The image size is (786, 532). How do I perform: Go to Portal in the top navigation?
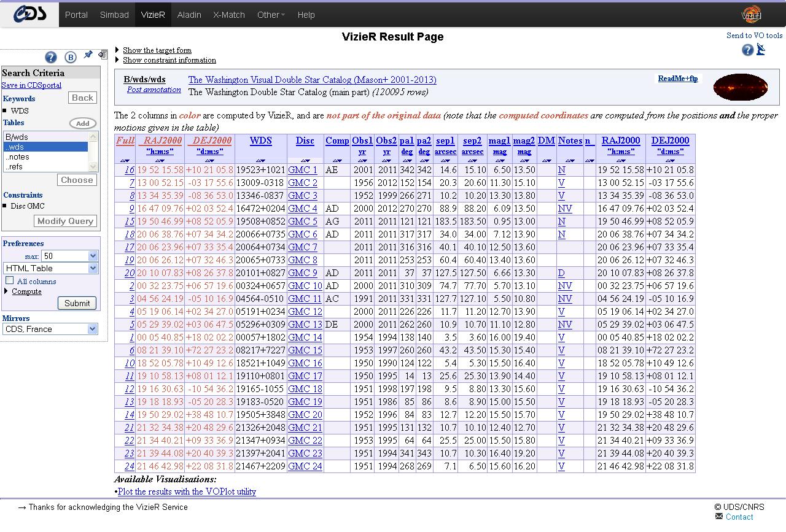[x=76, y=15]
